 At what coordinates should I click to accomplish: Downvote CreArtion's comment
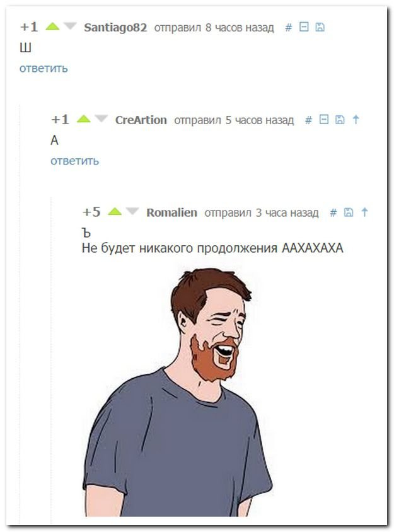(x=101, y=119)
